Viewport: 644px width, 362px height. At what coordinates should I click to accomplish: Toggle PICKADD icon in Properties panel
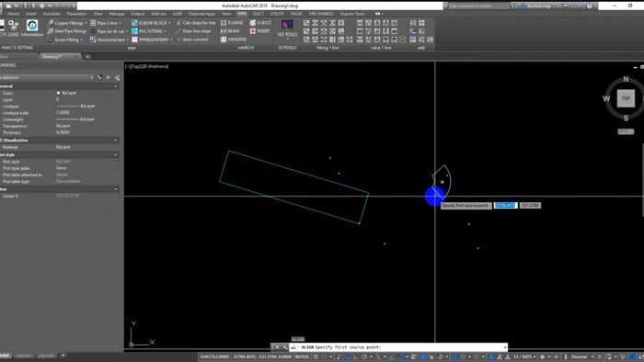[99, 77]
